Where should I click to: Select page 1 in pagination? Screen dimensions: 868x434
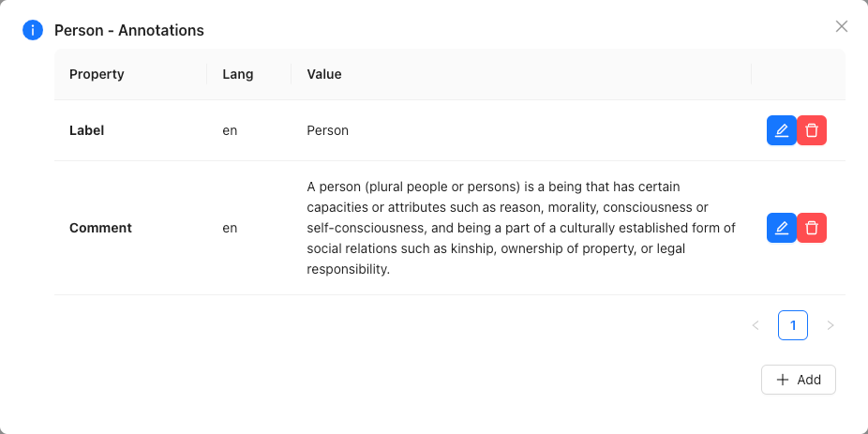point(793,325)
